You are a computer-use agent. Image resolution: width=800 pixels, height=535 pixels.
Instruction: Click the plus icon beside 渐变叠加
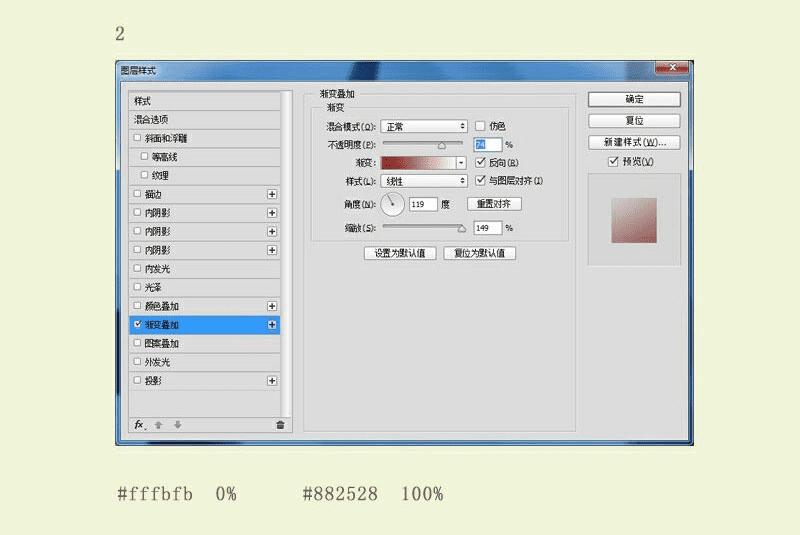click(x=272, y=325)
